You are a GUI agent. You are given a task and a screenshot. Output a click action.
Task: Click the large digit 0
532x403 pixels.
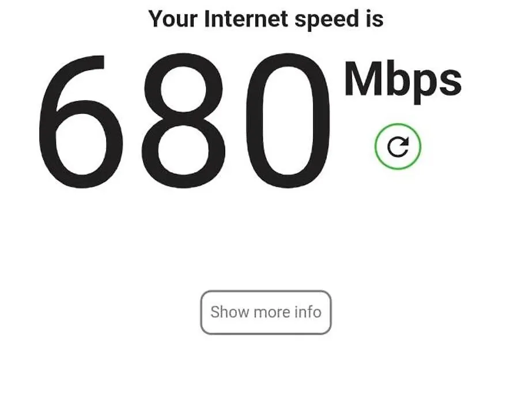[288, 121]
